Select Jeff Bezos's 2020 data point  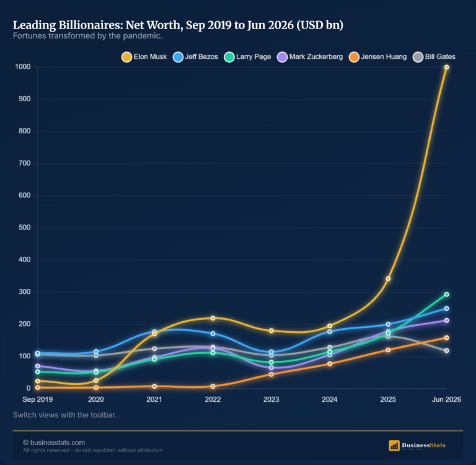tap(96, 352)
